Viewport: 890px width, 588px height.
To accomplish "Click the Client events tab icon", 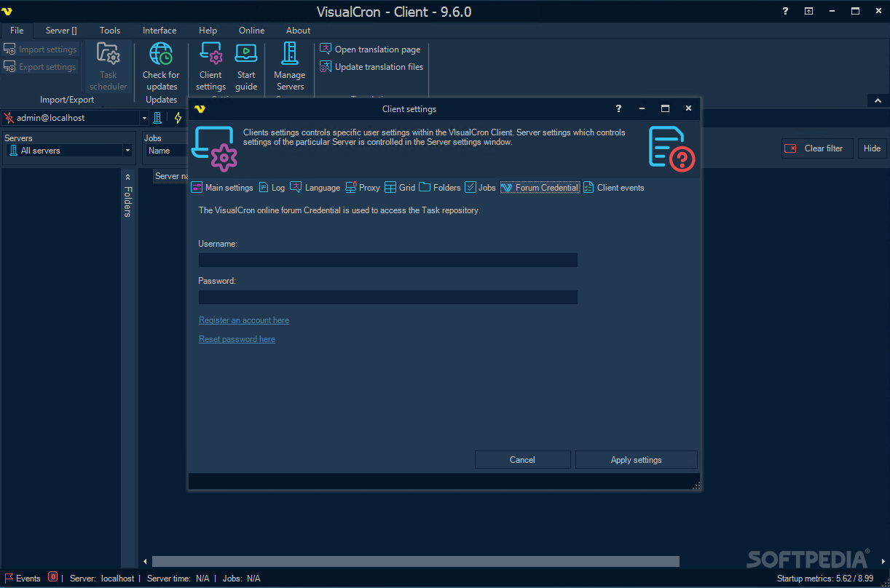I will coord(588,188).
